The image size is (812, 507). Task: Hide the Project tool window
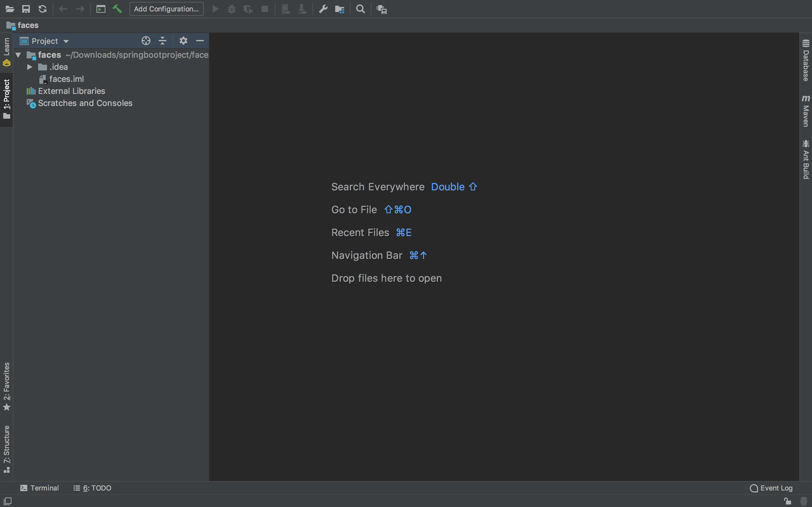200,41
